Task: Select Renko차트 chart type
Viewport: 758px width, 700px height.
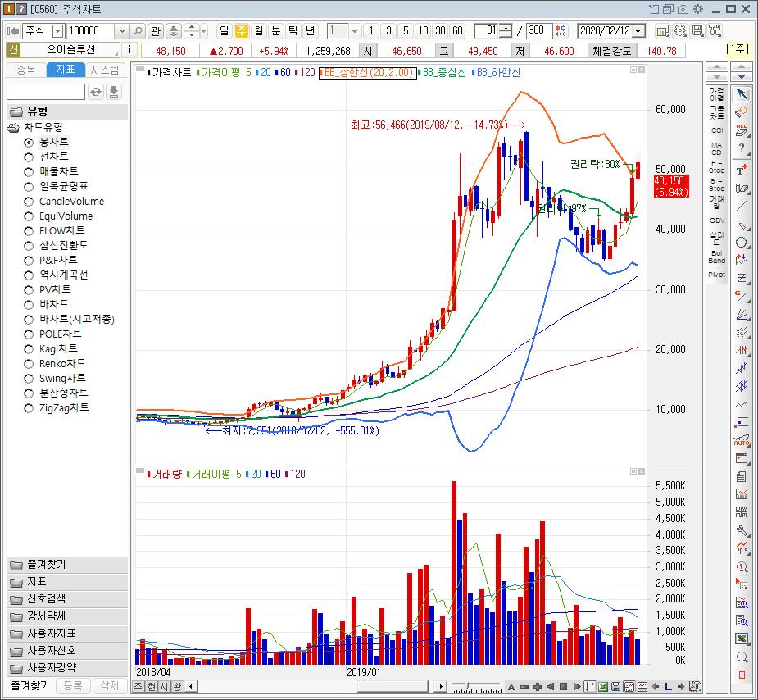Action: pyautogui.click(x=55, y=364)
